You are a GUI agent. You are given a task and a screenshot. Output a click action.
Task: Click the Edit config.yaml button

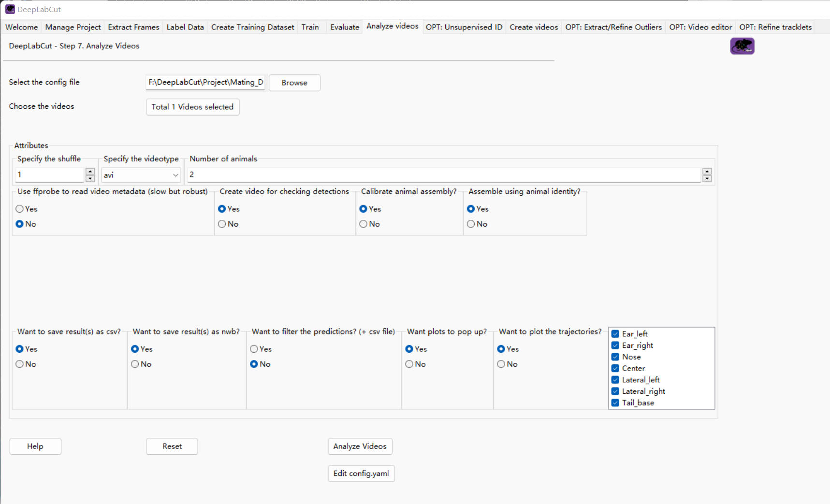point(361,474)
